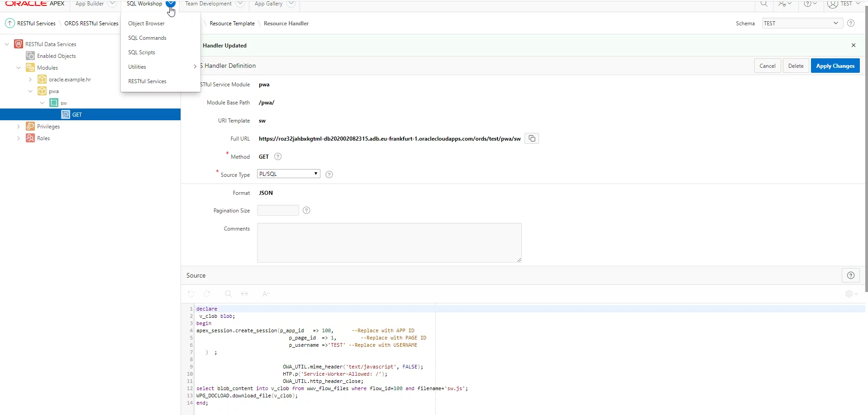868x415 pixels.
Task: Select the oracle.example.hr module
Action: [70, 80]
